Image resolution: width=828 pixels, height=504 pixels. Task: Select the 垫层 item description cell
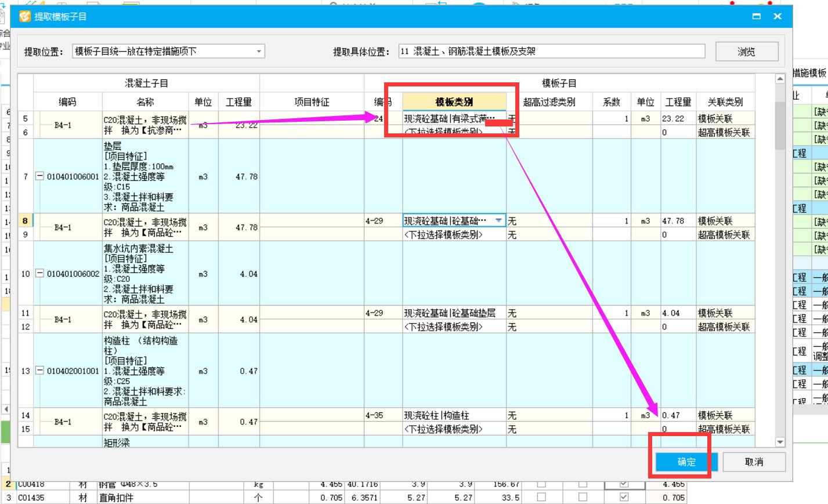pos(145,176)
